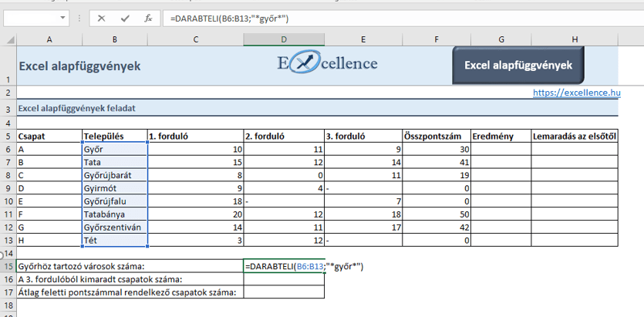Cancel the formula entry with the X icon
This screenshot has width=644, height=317.
tap(102, 19)
